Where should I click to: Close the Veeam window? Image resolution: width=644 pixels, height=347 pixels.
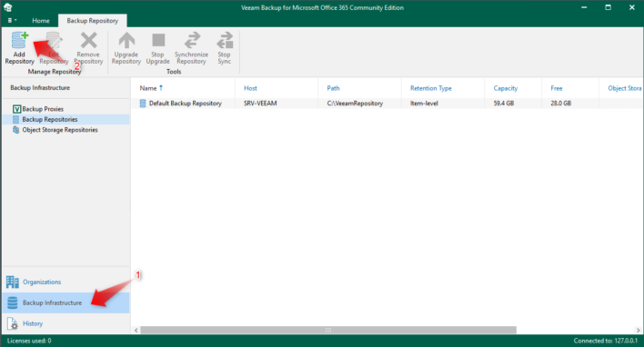pos(631,7)
